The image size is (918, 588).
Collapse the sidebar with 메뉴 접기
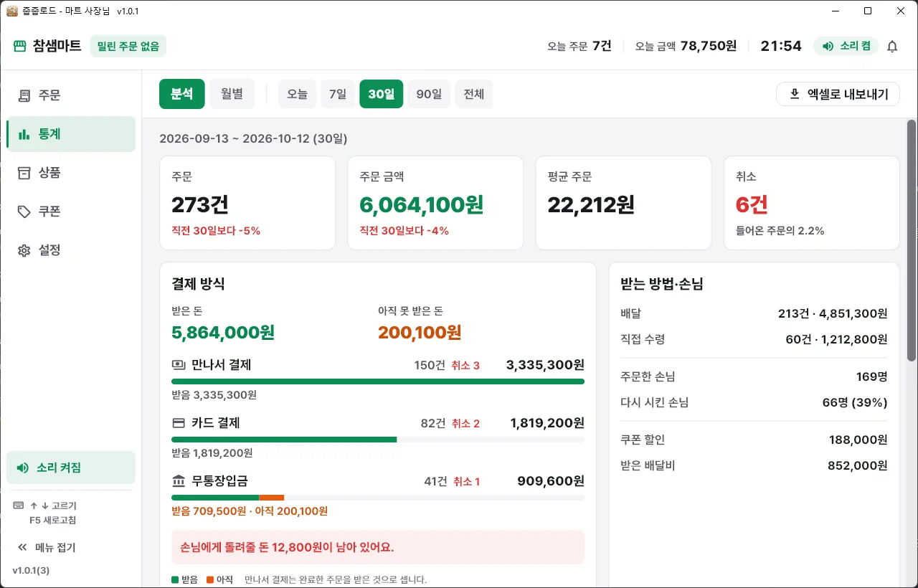click(x=47, y=548)
